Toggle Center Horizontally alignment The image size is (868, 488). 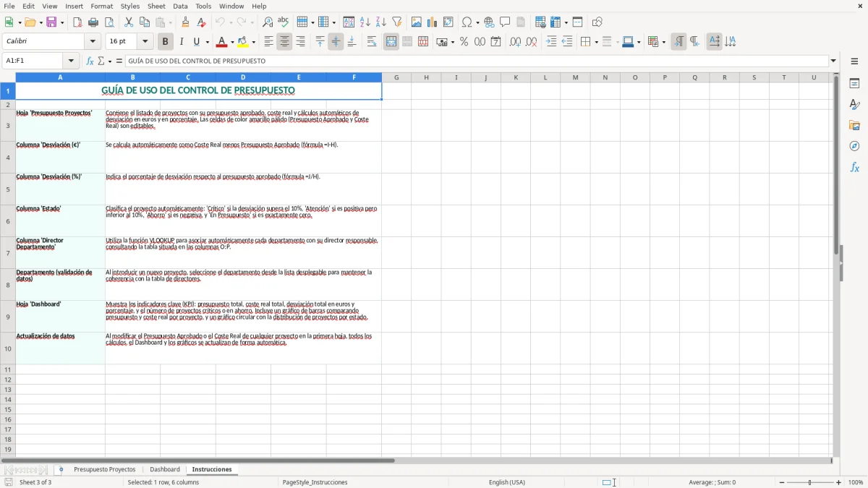point(284,42)
